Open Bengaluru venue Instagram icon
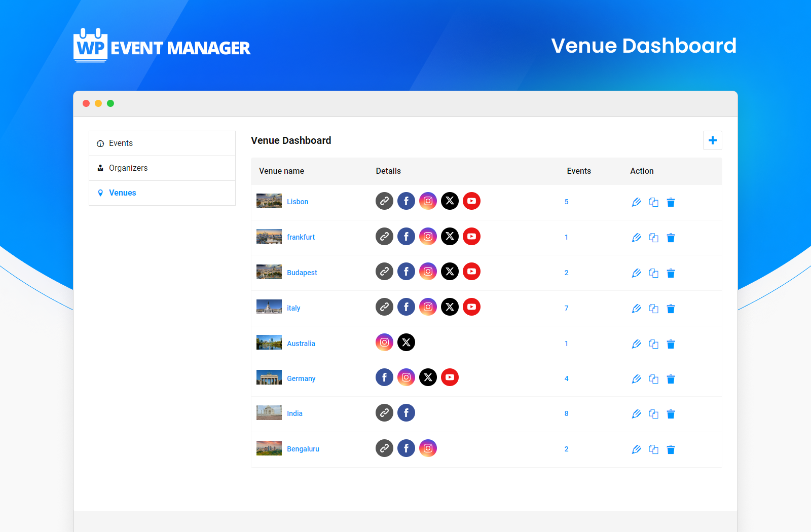Viewport: 811px width, 532px height. 428,448
